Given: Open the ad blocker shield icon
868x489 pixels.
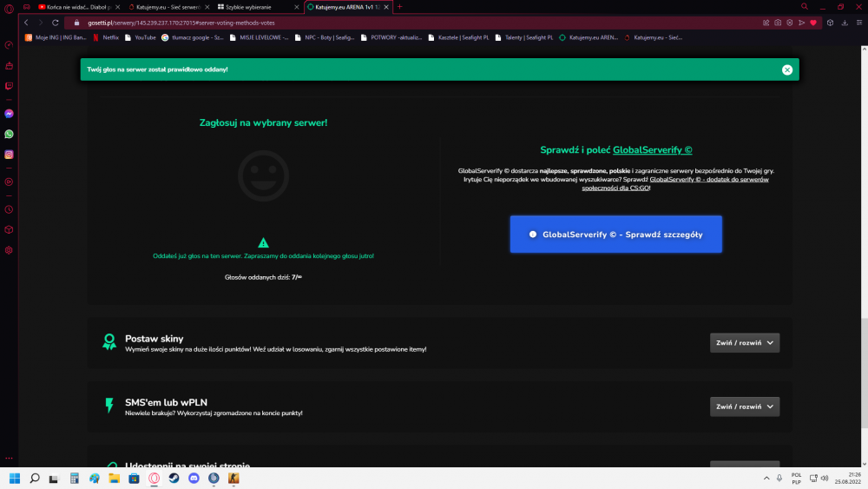Looking at the screenshot, I should point(790,23).
